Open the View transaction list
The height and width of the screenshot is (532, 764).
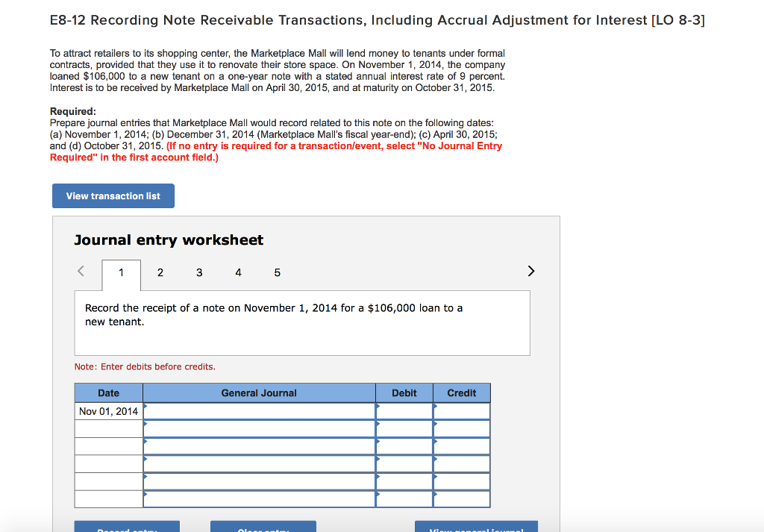[x=113, y=195]
